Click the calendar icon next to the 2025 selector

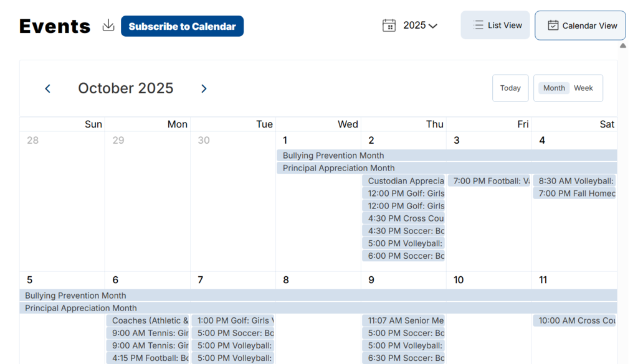pos(389,25)
